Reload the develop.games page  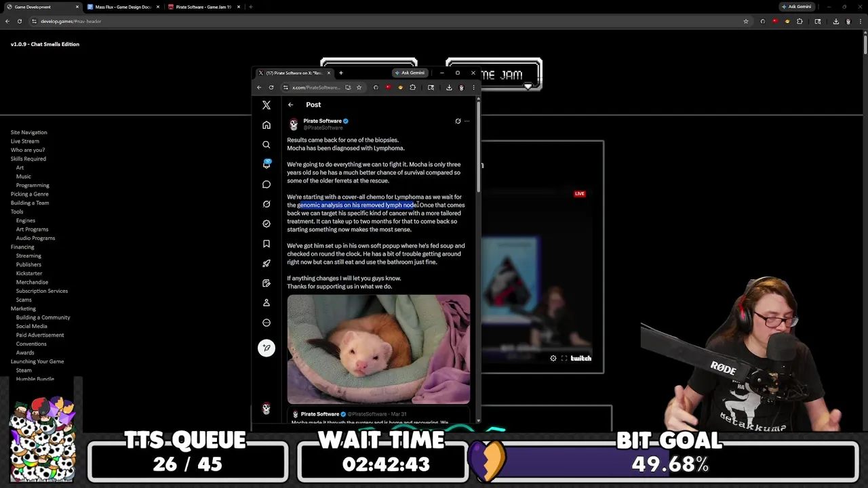click(x=20, y=21)
